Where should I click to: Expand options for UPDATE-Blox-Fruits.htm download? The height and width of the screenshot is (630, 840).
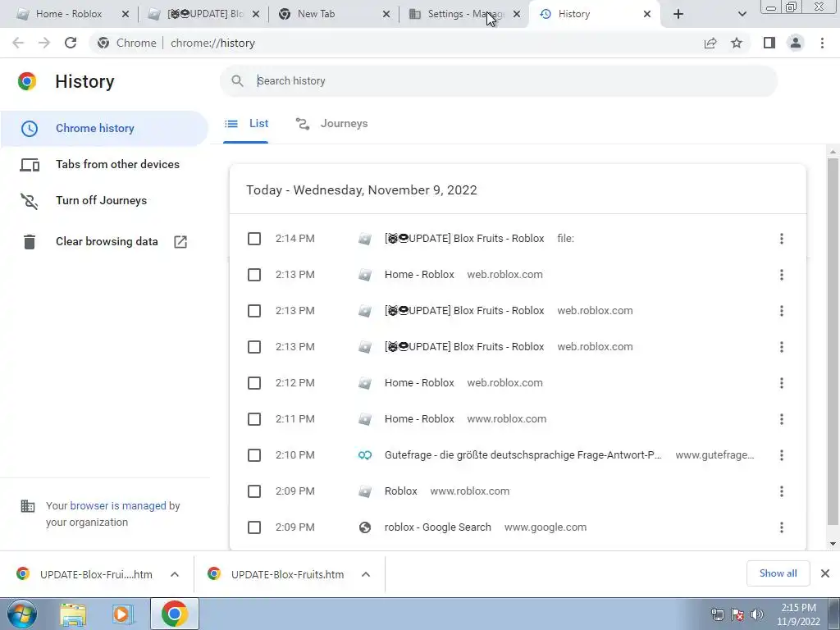[x=366, y=574]
